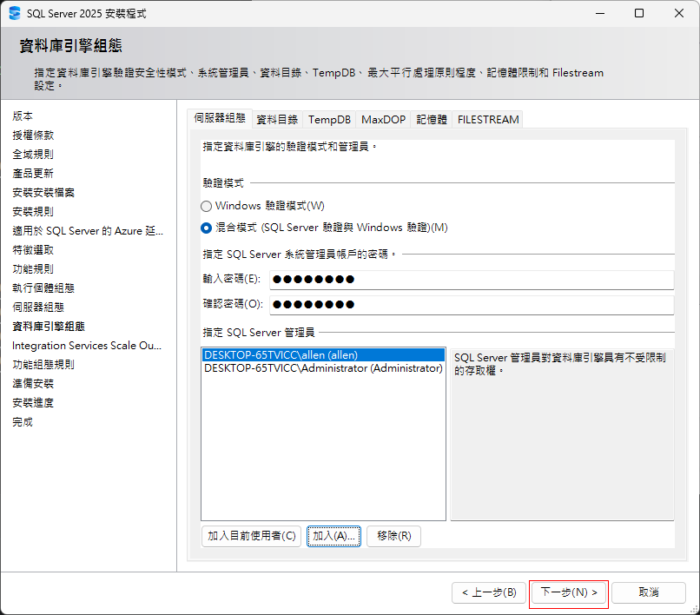Click 授權條款 step in sidebar
700x615 pixels.
coord(33,136)
